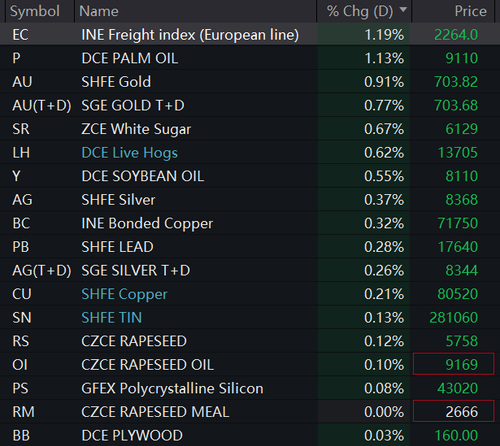Click the 80520 price cell

[x=458, y=294]
